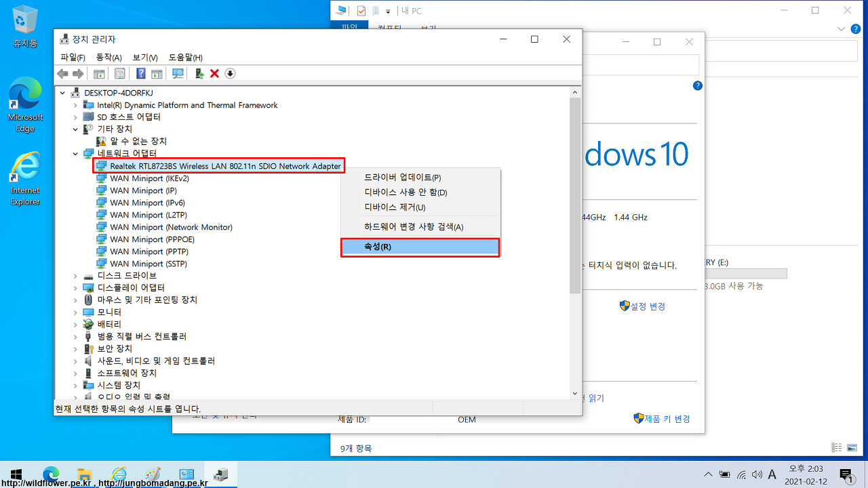Open the Recycle Bin desktop icon

[25, 27]
